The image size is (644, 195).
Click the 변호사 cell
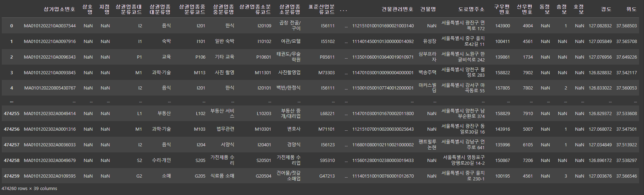click(x=294, y=129)
